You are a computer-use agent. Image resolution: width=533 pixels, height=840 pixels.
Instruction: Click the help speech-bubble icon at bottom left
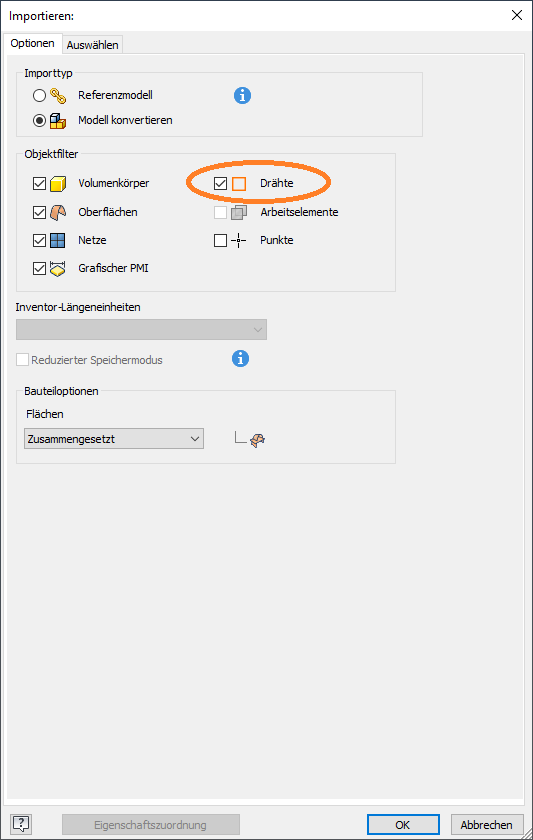[x=22, y=823]
